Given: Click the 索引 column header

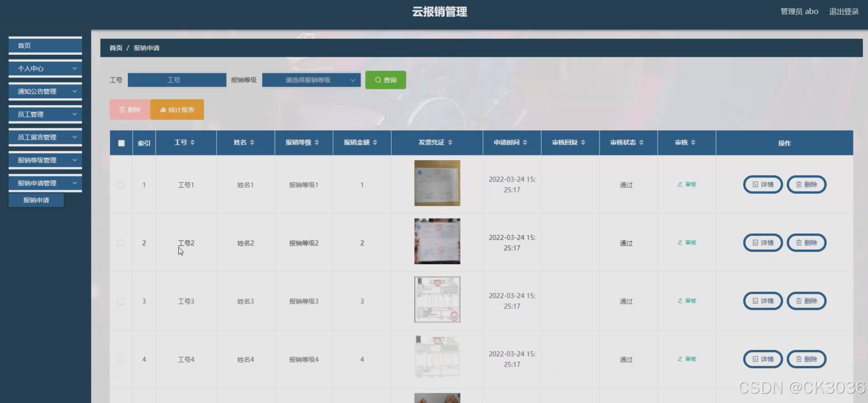Looking at the screenshot, I should coord(144,143).
